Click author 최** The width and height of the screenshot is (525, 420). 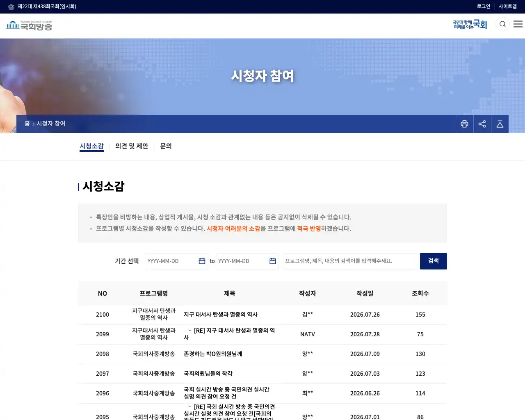(x=308, y=393)
